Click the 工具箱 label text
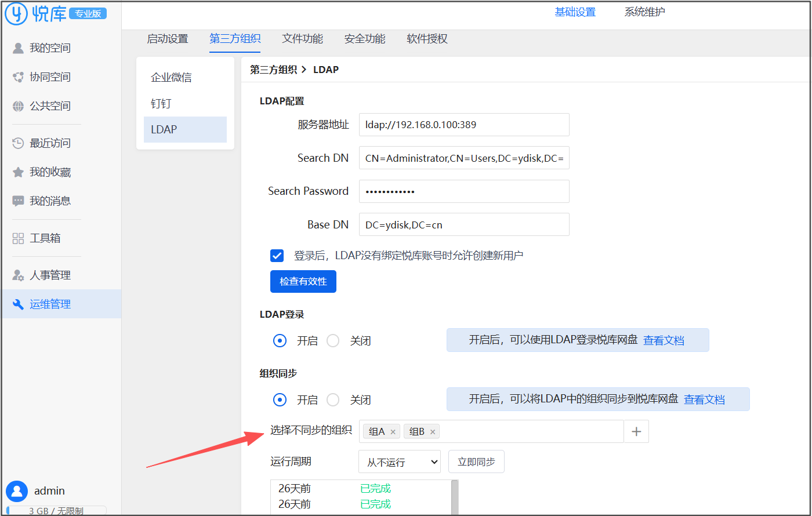The width and height of the screenshot is (812, 516). [45, 238]
